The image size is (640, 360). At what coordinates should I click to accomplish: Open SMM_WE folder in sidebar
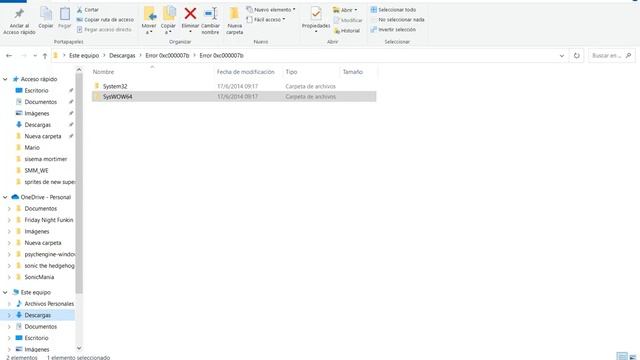(36, 171)
